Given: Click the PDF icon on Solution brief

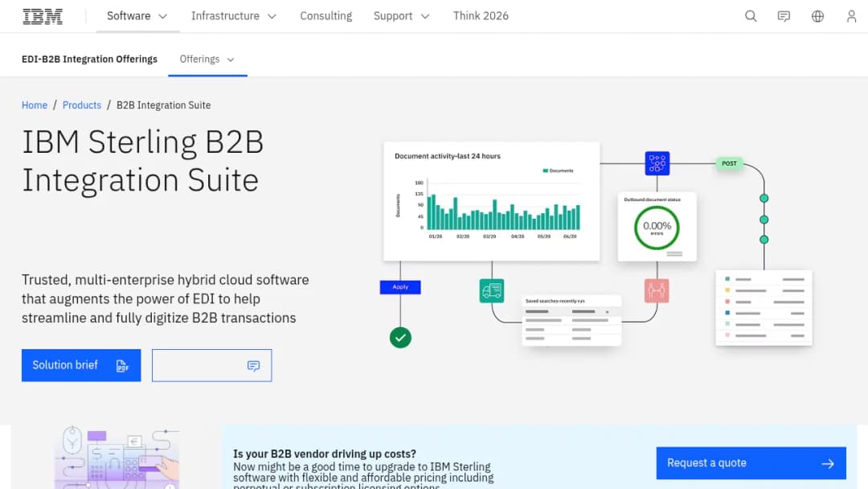Looking at the screenshot, I should pos(122,365).
